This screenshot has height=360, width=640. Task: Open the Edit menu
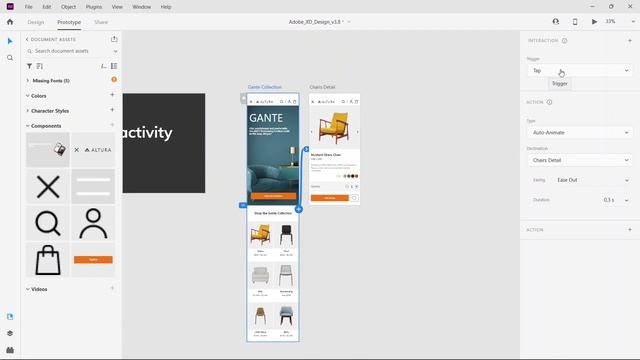coord(47,7)
